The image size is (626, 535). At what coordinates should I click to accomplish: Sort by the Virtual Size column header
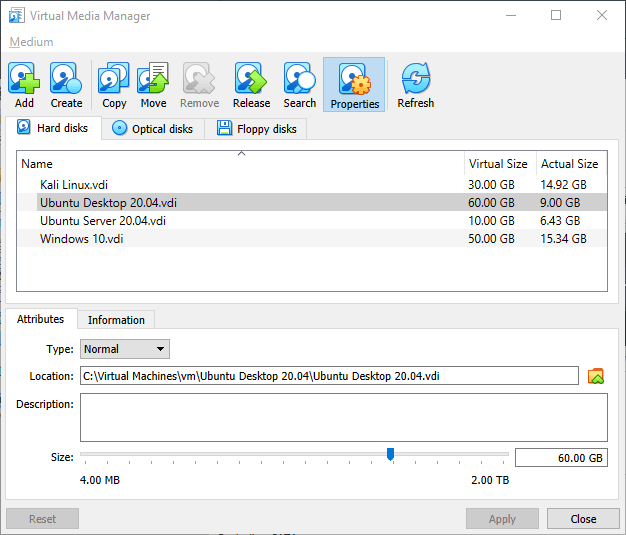pos(500,164)
